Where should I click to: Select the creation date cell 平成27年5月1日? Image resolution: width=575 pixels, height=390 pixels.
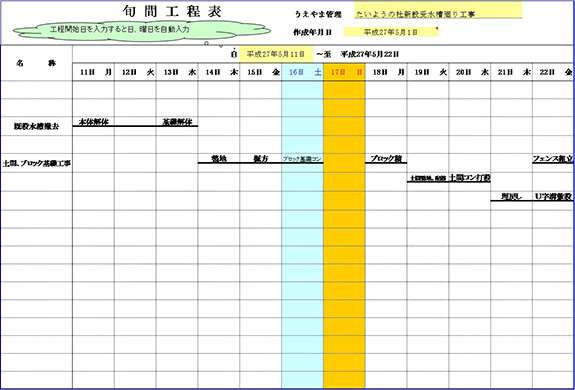391,32
